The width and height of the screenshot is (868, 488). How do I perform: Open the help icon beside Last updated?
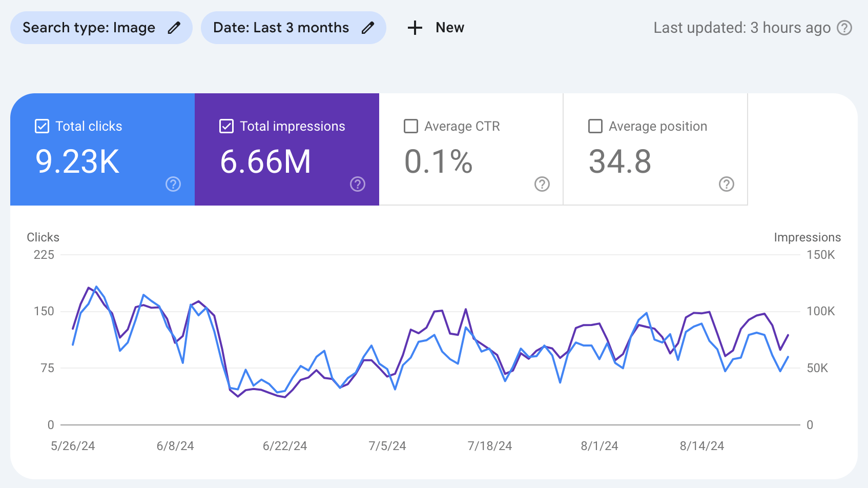point(843,28)
